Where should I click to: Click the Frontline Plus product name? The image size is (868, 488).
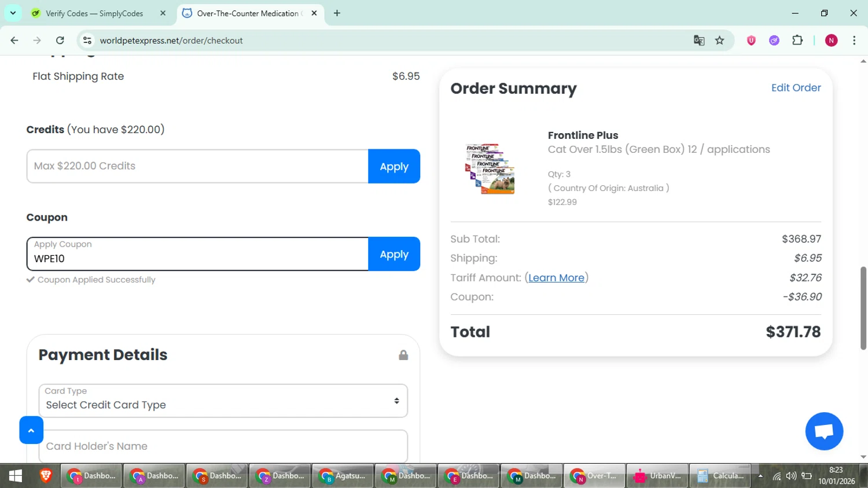tap(583, 135)
